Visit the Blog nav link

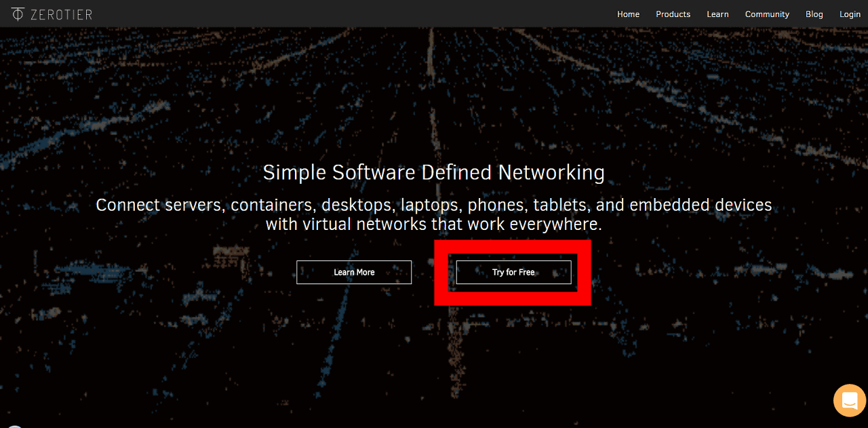point(814,14)
